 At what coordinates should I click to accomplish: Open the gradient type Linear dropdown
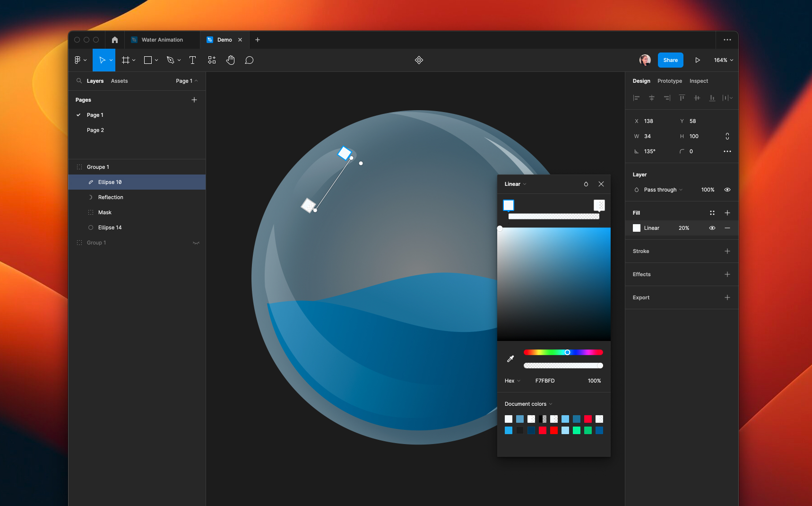tap(515, 184)
